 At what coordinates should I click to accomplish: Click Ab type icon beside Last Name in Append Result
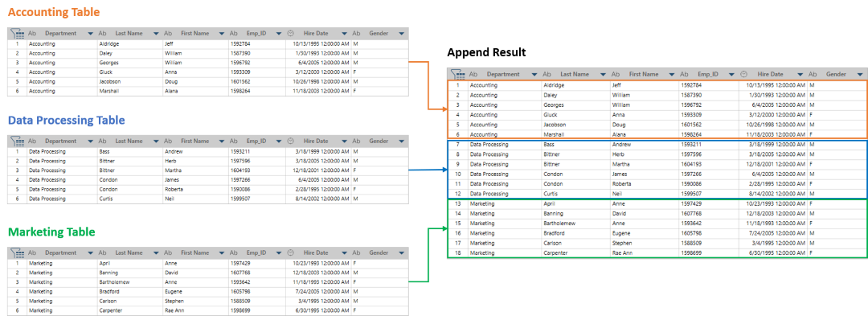547,74
